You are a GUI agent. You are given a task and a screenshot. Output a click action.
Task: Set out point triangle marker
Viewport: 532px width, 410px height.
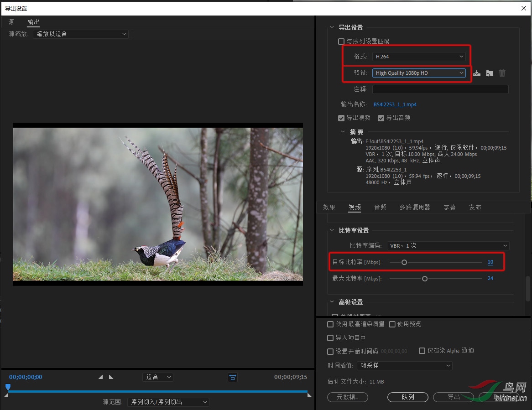point(111,377)
